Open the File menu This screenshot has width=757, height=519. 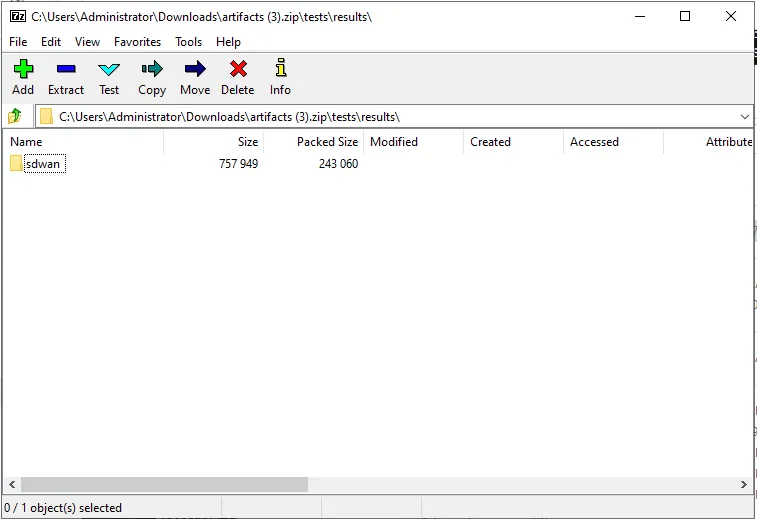click(18, 42)
